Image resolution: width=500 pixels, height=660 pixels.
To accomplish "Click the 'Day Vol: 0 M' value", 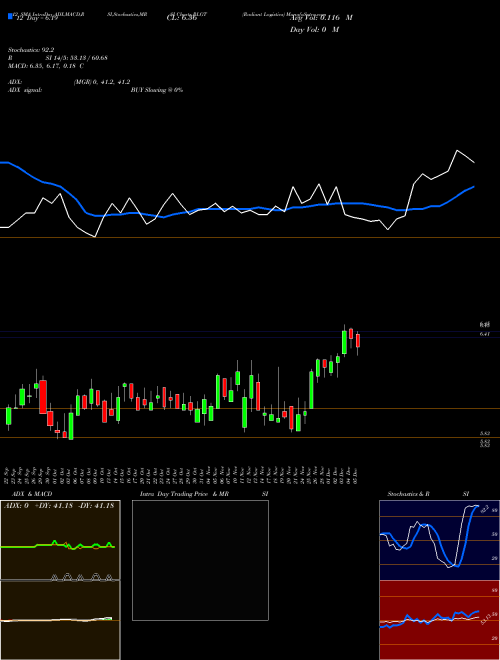I will tap(314, 30).
